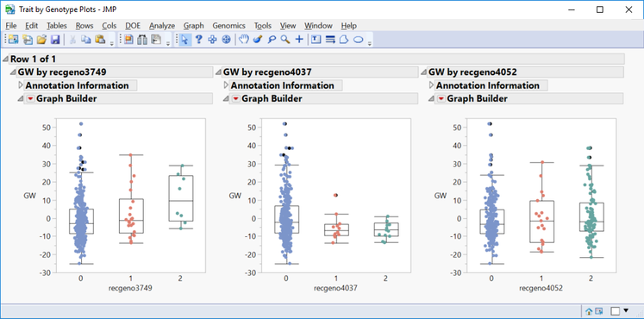Image resolution: width=644 pixels, height=319 pixels.
Task: Toggle the status bar checkbox
Action: [616, 311]
